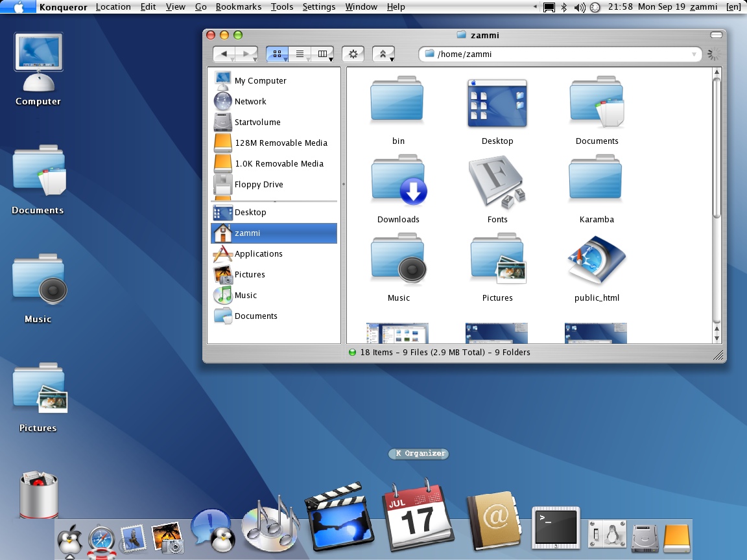Open the Computer desktop icon
This screenshot has height=560, width=747.
click(x=38, y=69)
